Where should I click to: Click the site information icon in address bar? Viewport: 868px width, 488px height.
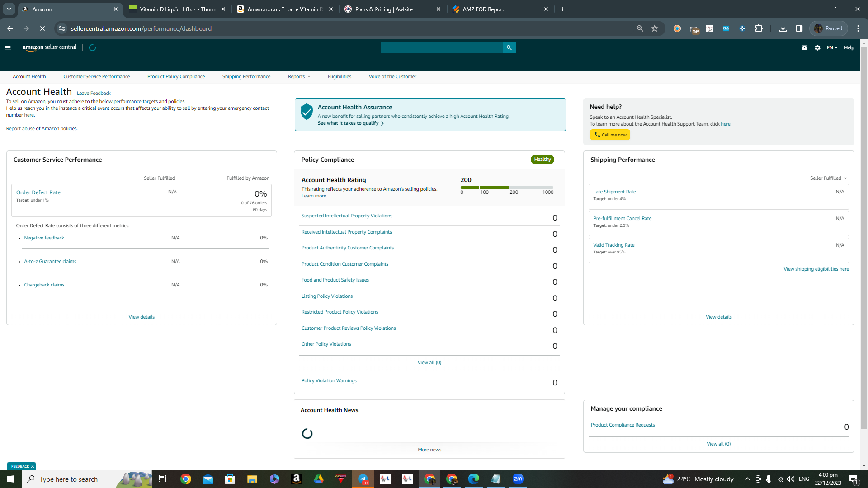pos(62,28)
